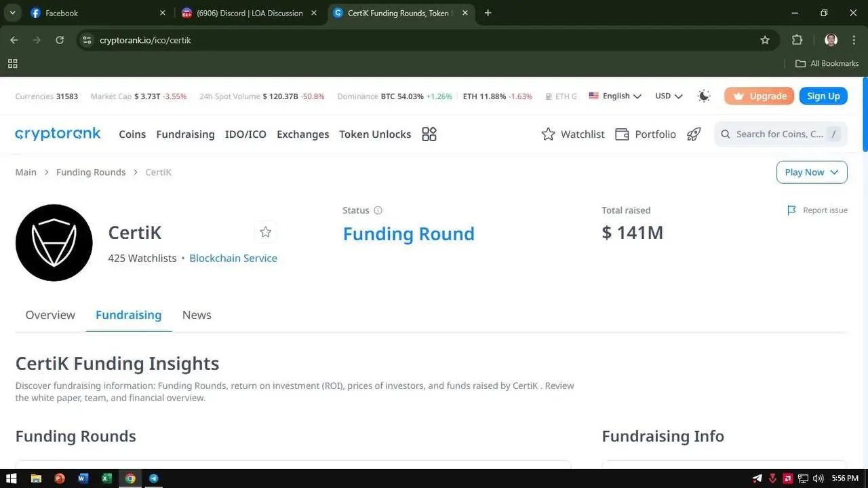The image size is (868, 488).
Task: Open Exchanges menu
Action: pyautogui.click(x=302, y=134)
